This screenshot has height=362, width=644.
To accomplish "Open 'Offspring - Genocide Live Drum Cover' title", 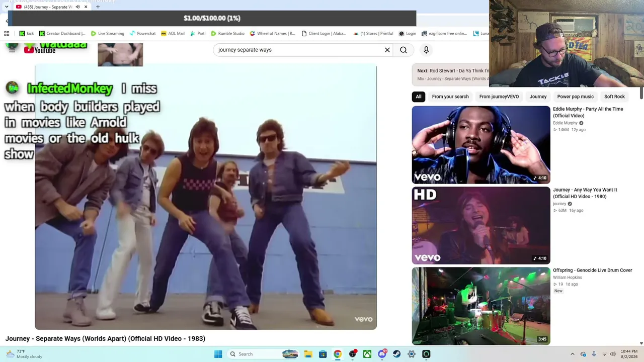I will (593, 270).
